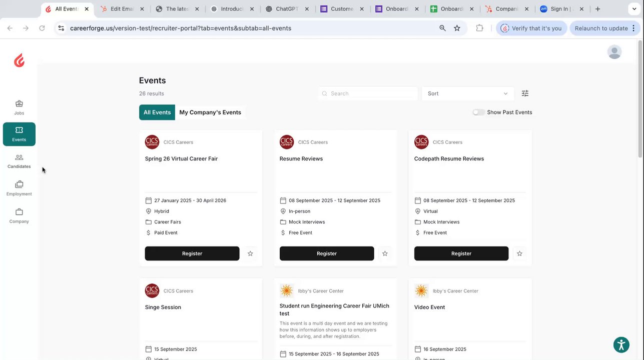Image resolution: width=644 pixels, height=360 pixels.
Task: Open the filter settings icon
Action: click(525, 93)
